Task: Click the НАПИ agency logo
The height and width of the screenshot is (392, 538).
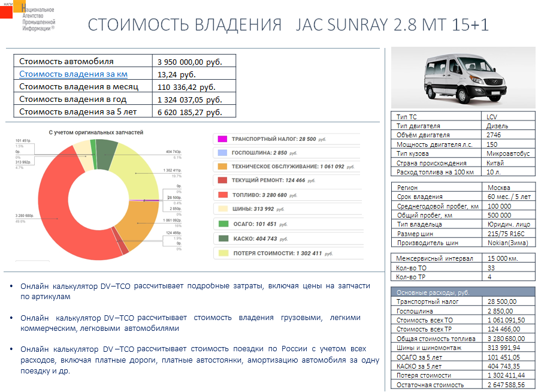Action: tap(28, 17)
